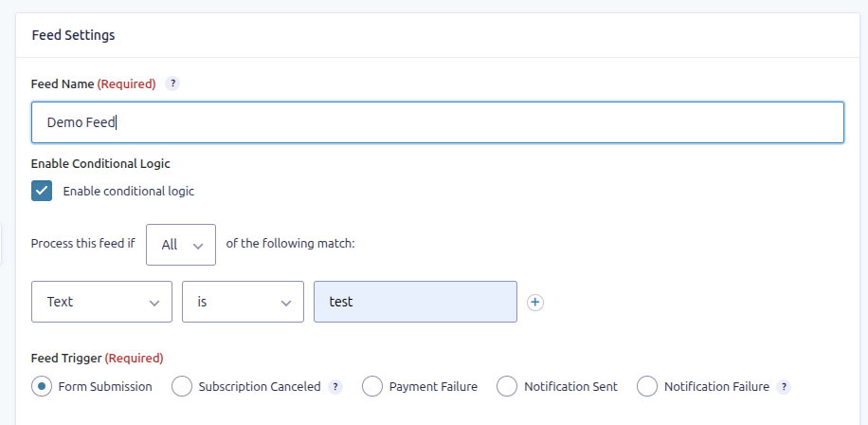
Task: Select Notification Sent radio button
Action: point(507,386)
